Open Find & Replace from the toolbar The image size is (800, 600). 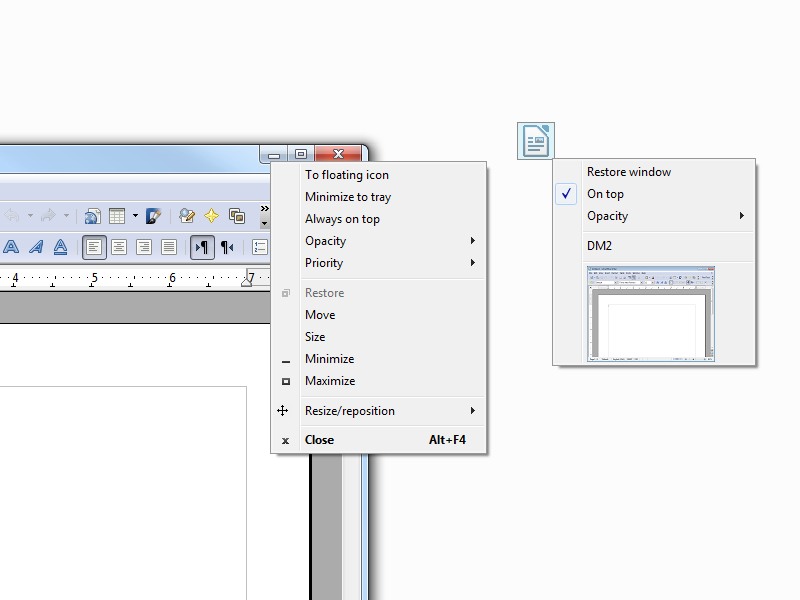(187, 216)
